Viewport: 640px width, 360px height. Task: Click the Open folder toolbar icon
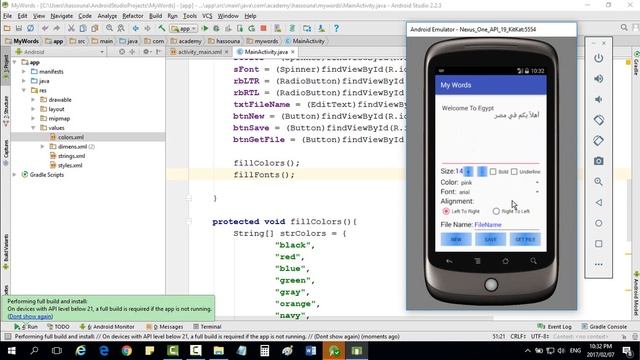click(x=7, y=28)
